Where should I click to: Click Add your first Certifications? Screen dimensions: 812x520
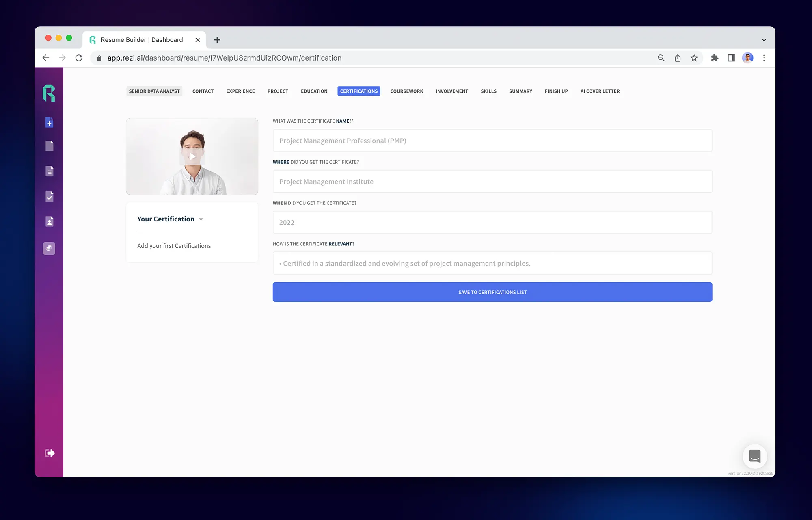coord(174,245)
